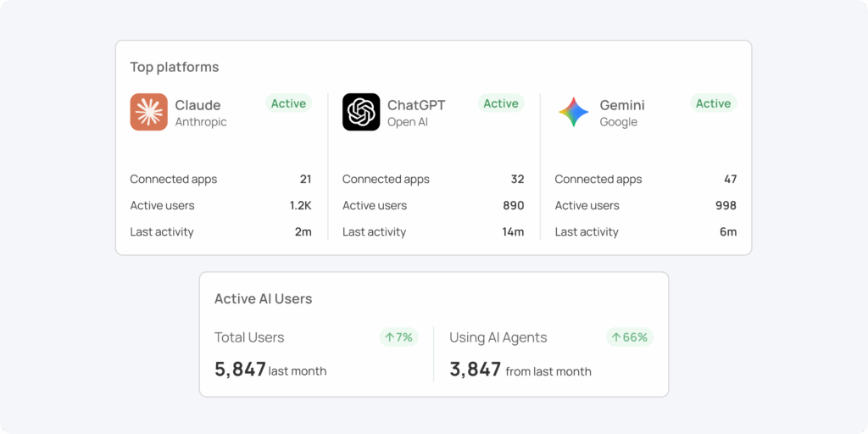Screen dimensions: 868x434
Task: Select the Using AI Agents count 3,847
Action: pos(476,369)
